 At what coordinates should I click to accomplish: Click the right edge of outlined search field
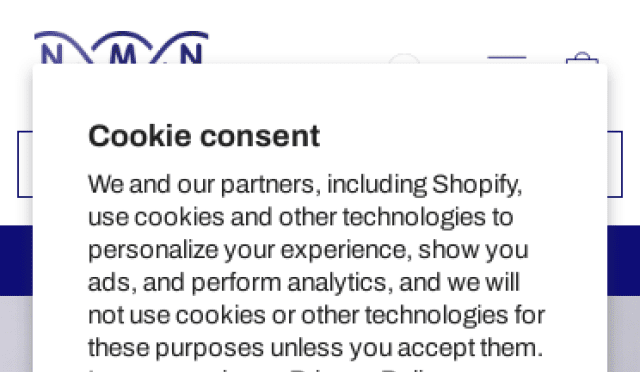coord(615,164)
